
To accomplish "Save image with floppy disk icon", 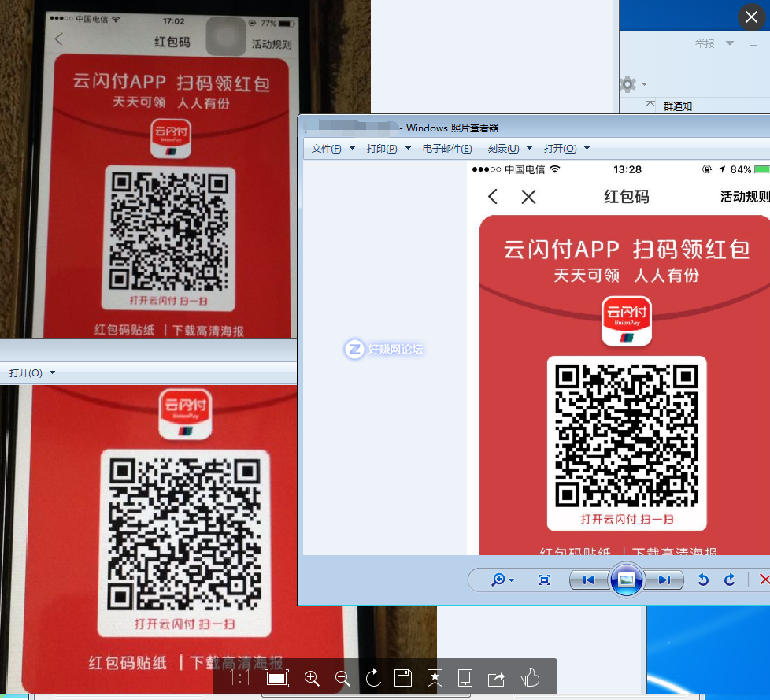I will pyautogui.click(x=403, y=678).
